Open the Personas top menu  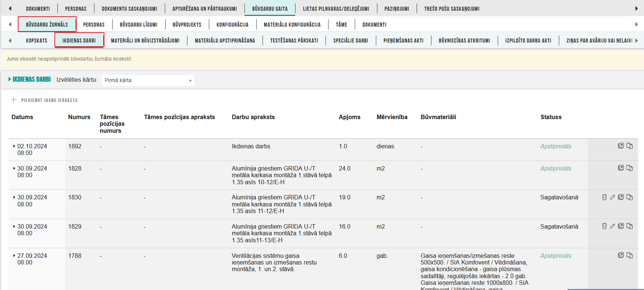[76, 9]
